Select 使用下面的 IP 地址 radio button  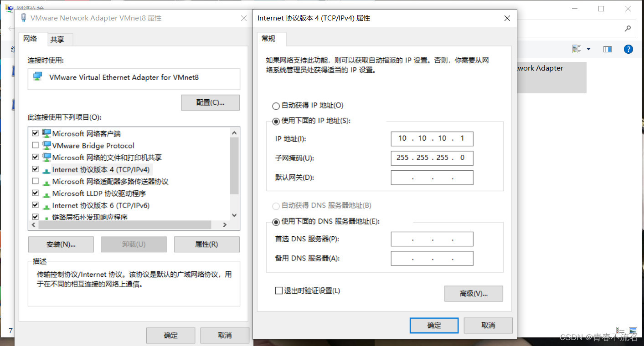point(276,121)
